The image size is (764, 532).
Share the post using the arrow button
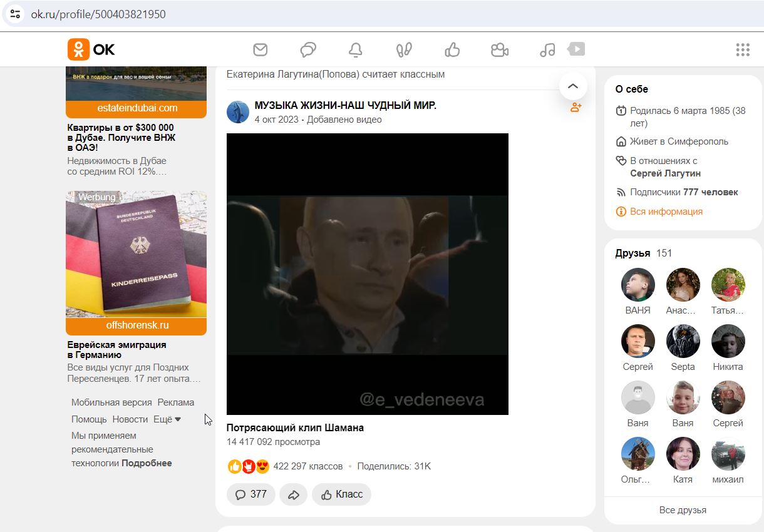[294, 494]
